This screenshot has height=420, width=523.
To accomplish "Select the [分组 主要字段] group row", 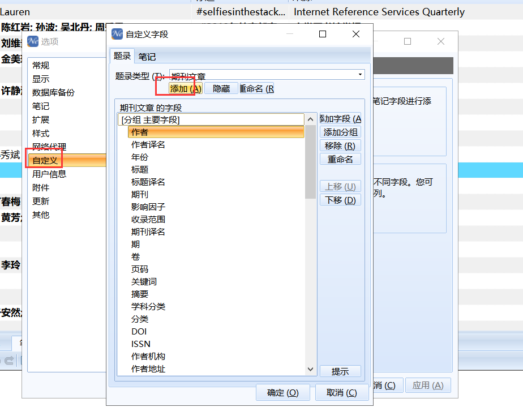I will pyautogui.click(x=211, y=120).
